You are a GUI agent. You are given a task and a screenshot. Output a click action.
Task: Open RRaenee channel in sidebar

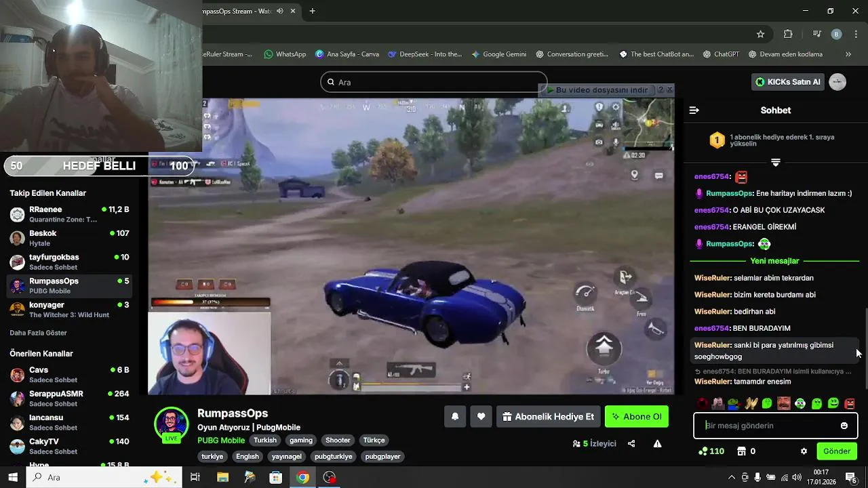69,214
